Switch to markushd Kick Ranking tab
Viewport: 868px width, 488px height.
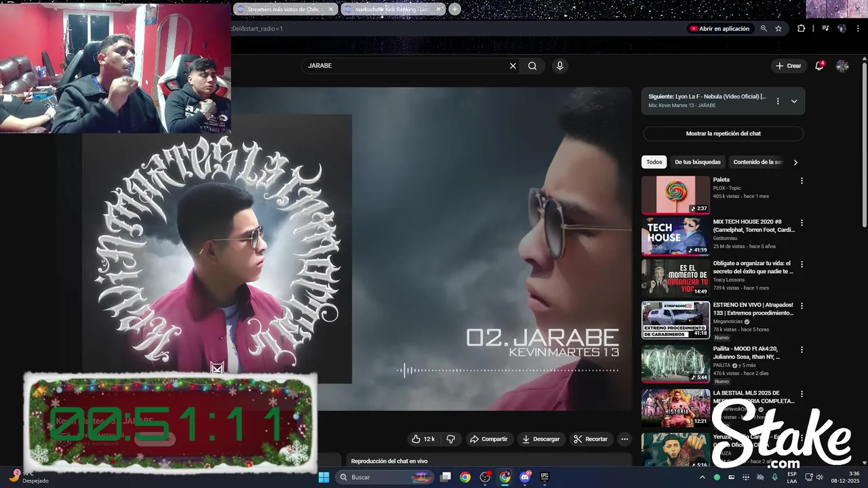coord(393,9)
